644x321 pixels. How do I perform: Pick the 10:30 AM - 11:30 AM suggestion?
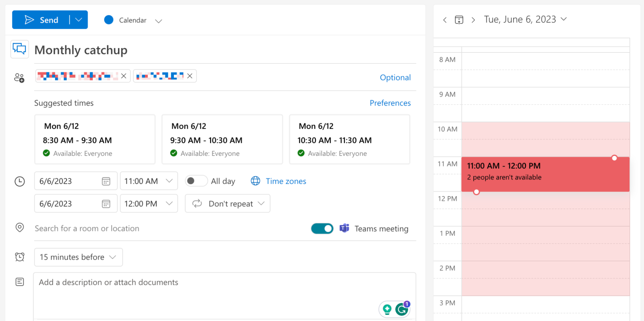(x=350, y=139)
